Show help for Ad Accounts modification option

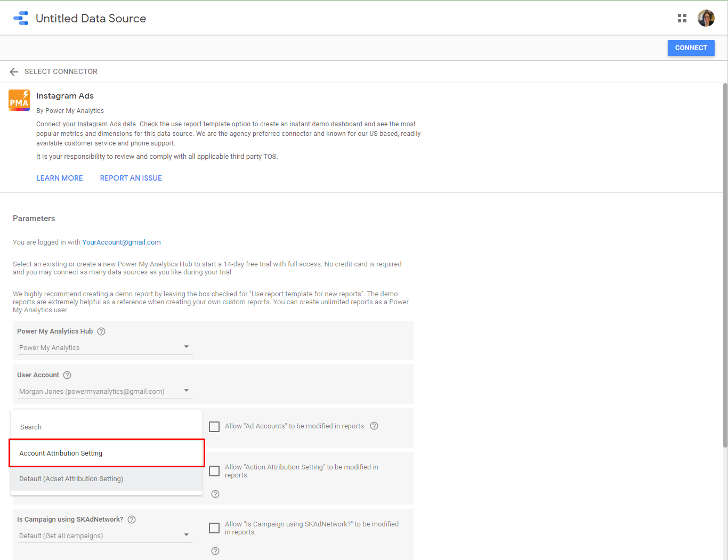[374, 426]
